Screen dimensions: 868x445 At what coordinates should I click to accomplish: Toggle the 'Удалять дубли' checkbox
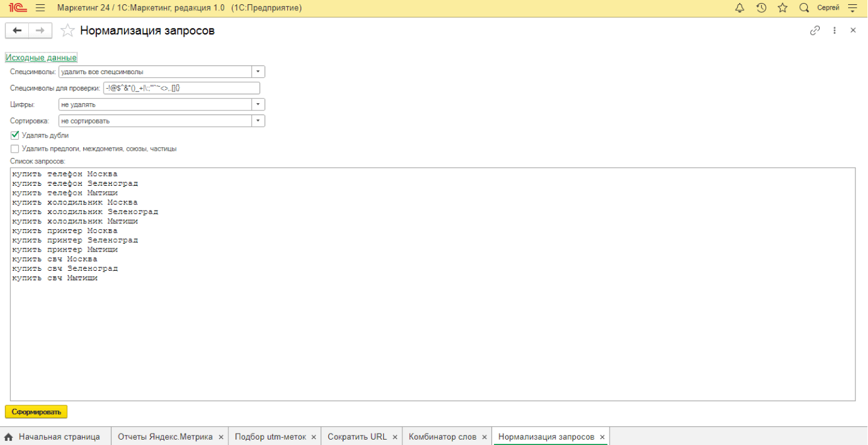tap(15, 135)
